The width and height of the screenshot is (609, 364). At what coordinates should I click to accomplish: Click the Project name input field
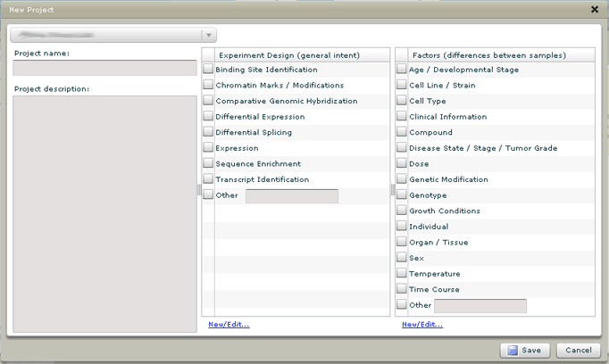pyautogui.click(x=104, y=68)
